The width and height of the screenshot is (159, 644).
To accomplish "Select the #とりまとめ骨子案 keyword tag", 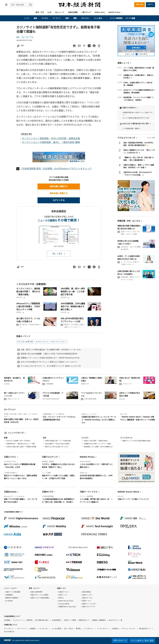I will [x=25, y=342].
